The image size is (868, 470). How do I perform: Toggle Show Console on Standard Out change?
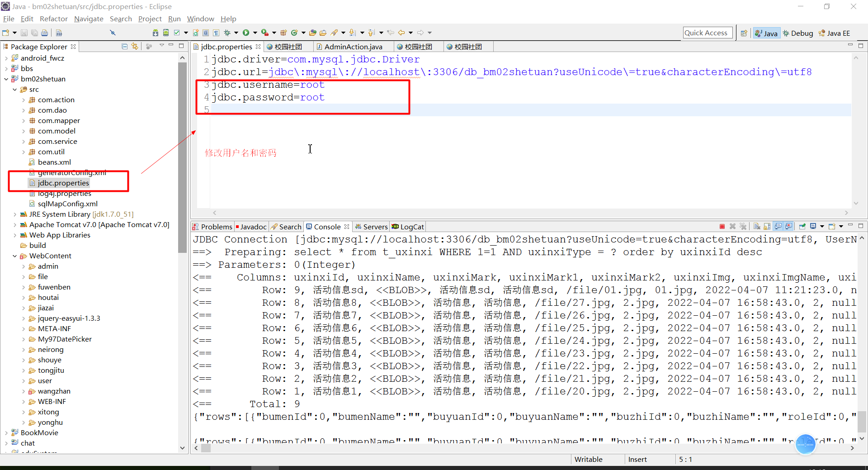click(x=778, y=226)
